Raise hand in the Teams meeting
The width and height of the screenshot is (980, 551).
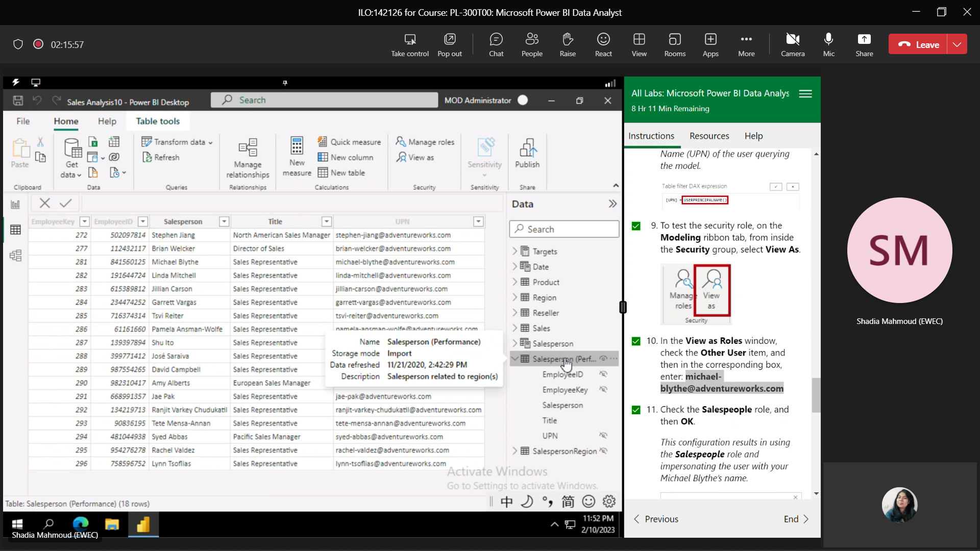(x=568, y=44)
